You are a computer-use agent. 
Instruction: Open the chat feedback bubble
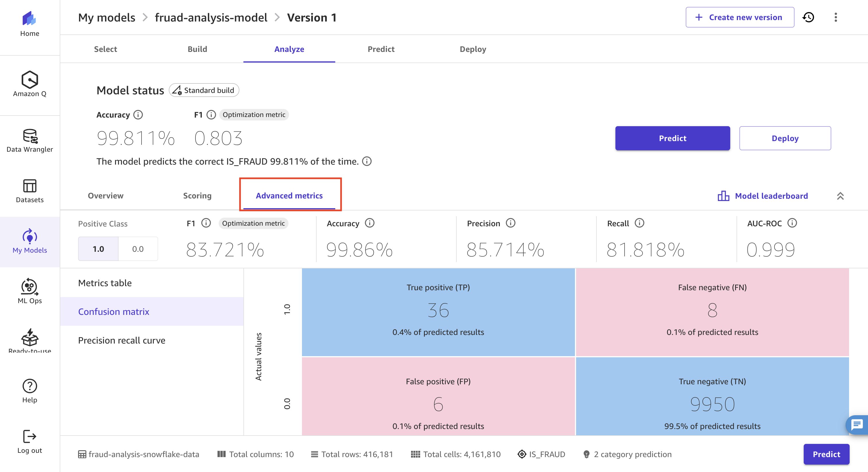coord(857,424)
